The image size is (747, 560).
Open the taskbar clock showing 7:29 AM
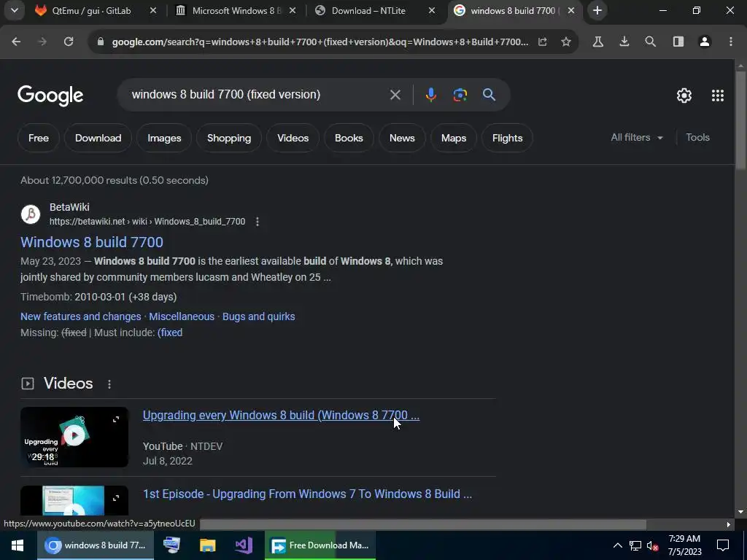[684, 545]
